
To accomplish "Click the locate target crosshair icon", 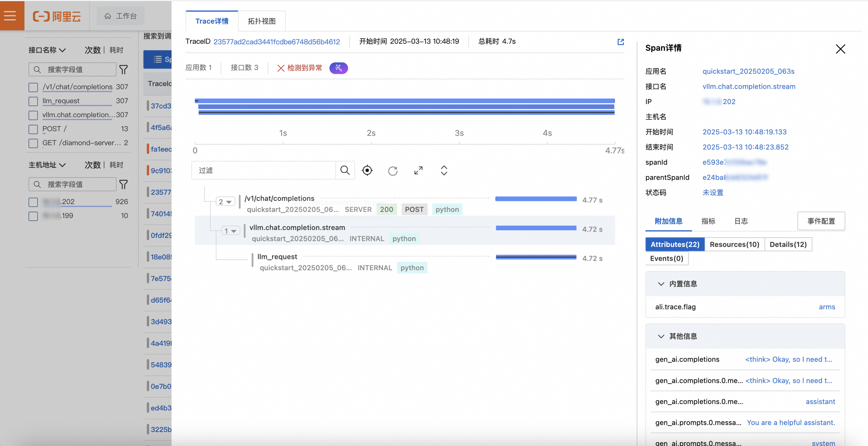I will [367, 170].
